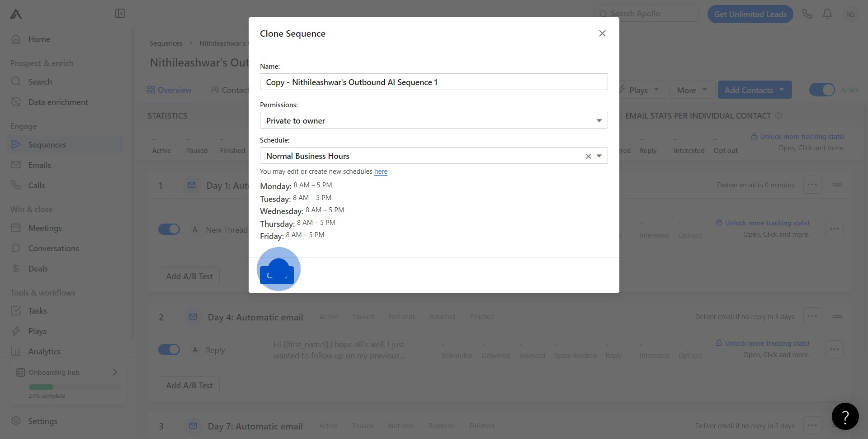
Task: Open the Permissions dropdown
Action: [434, 120]
